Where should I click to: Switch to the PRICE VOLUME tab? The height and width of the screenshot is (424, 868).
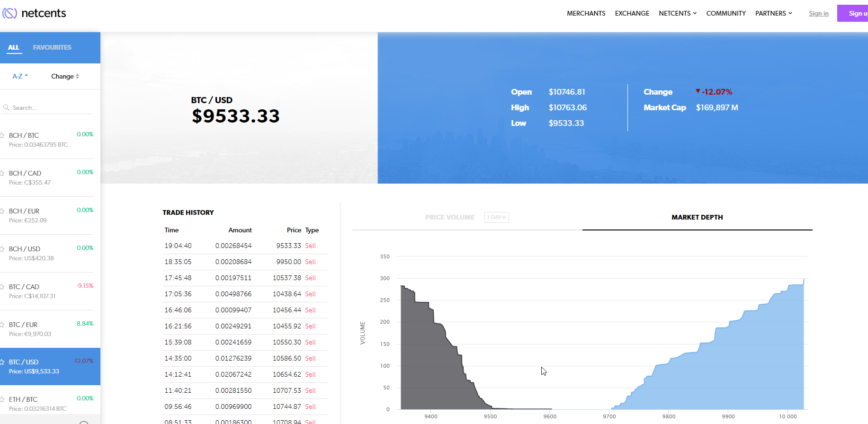coord(450,217)
